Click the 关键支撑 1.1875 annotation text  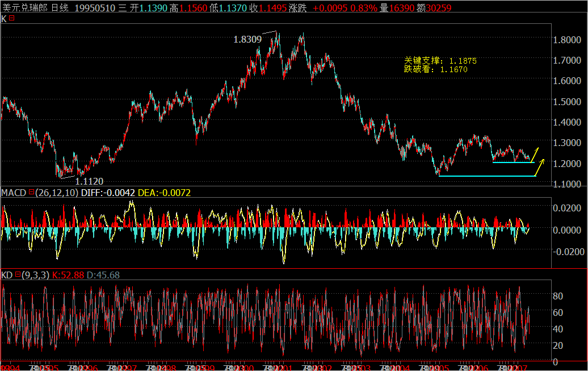tap(440, 60)
